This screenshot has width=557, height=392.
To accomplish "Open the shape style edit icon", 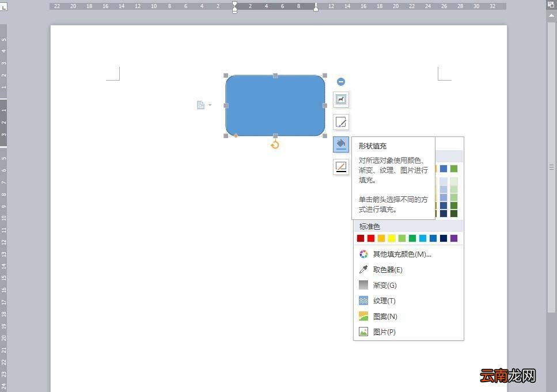I will coord(340,122).
